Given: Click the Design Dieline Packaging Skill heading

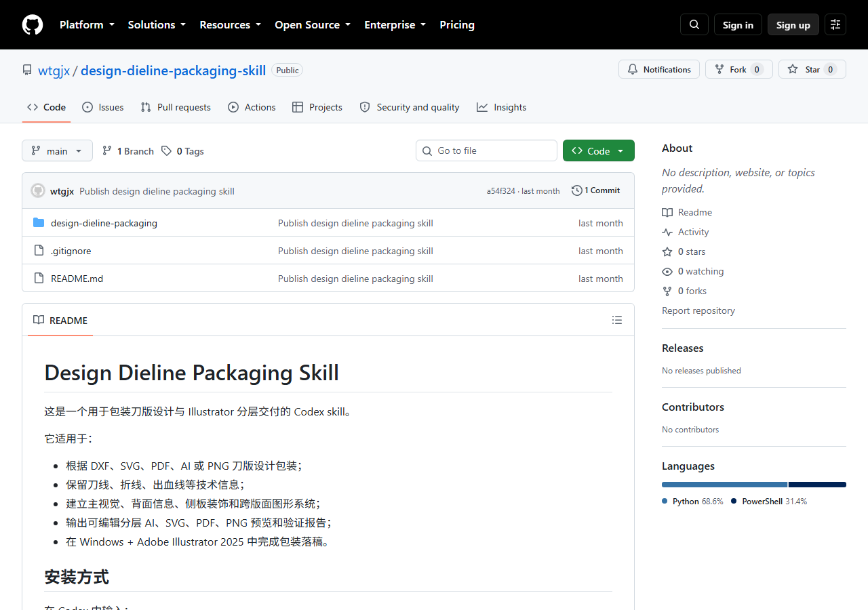Looking at the screenshot, I should [x=191, y=373].
